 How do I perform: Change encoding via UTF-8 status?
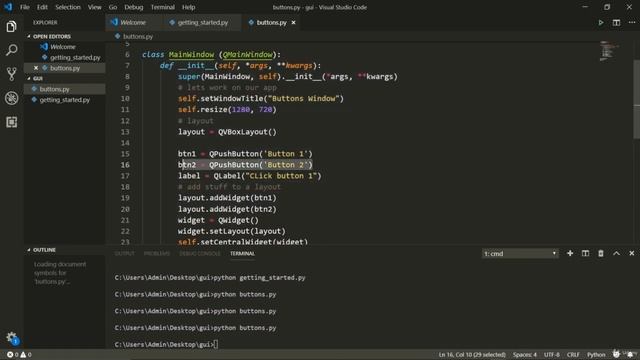551,355
